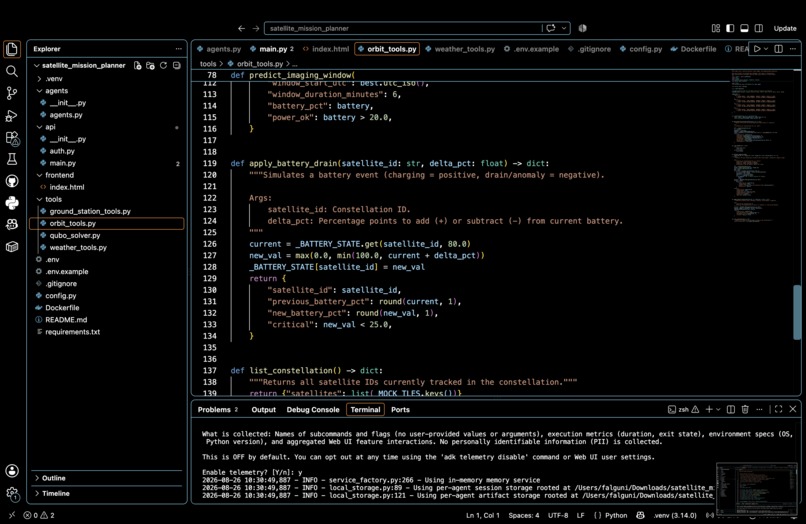Maximize the terminal panel size
The height and width of the screenshot is (524, 806).
[778, 409]
